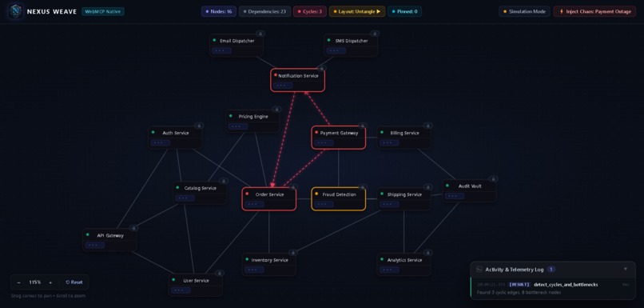Click the lock icon on Billing Service node
This screenshot has width=644, height=308.
[427, 126]
